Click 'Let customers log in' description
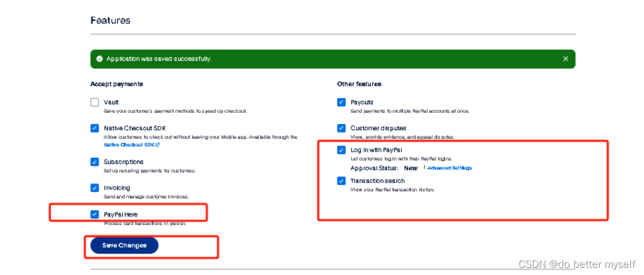 coord(401,159)
